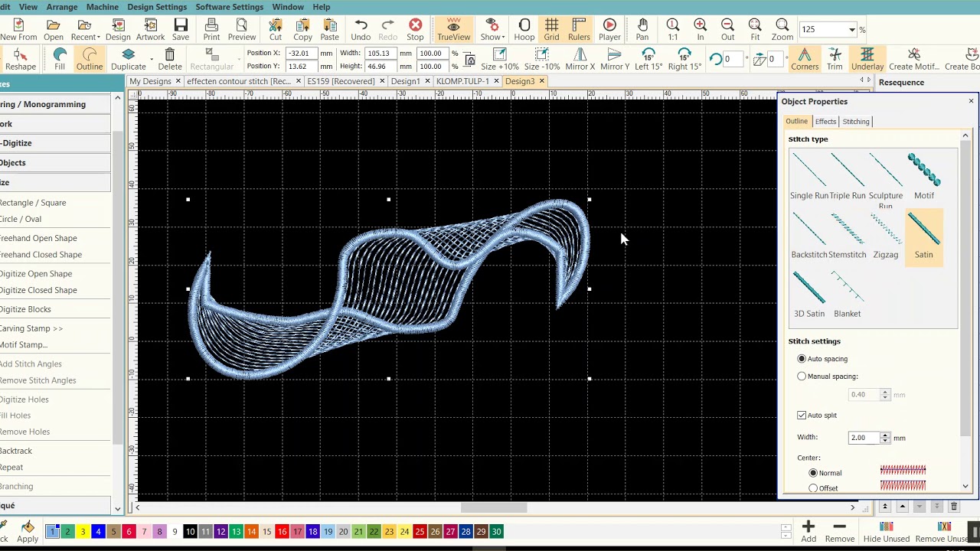Choose the Zigzag stitch type
980x551 pixels.
click(886, 235)
